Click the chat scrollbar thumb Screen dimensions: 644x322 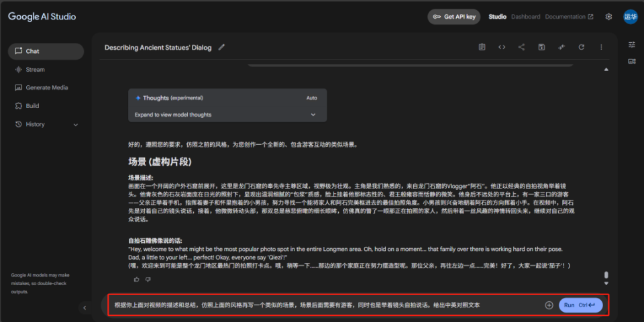point(606,275)
